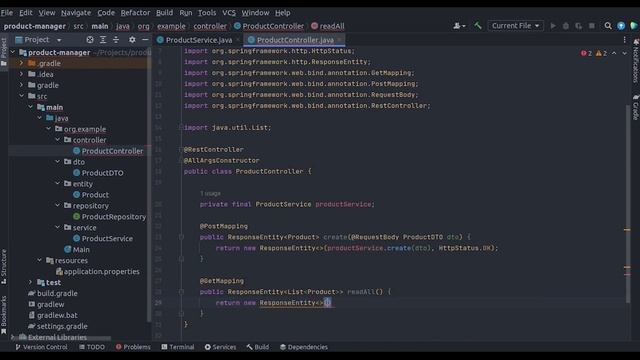Collapse the src folder
The image size is (640, 360).
pyautogui.click(x=22, y=96)
